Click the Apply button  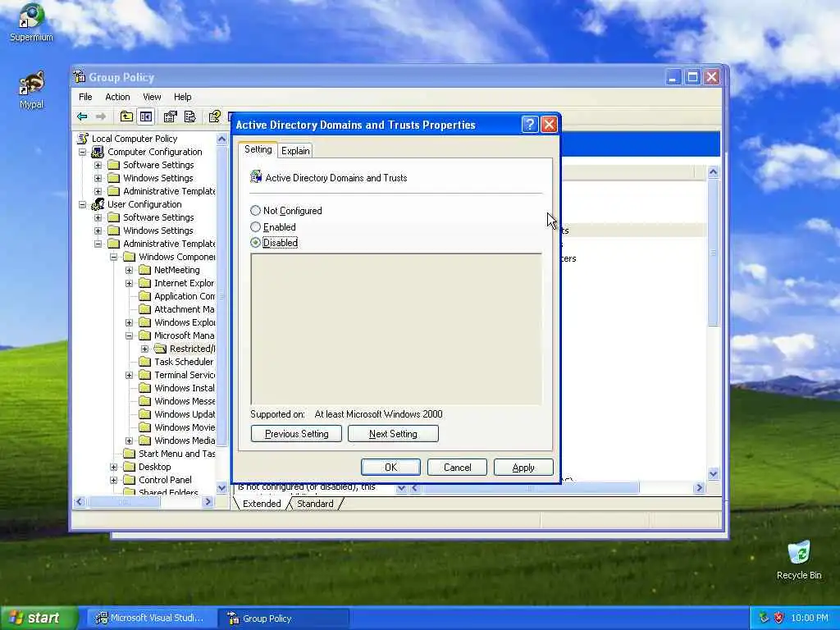point(523,467)
